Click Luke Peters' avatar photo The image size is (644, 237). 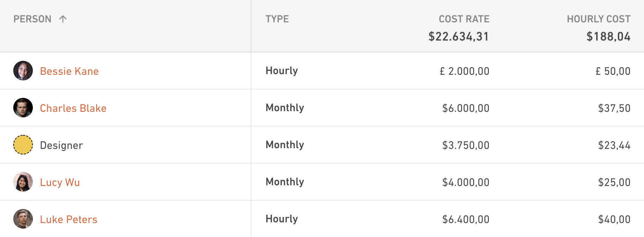coord(23,219)
